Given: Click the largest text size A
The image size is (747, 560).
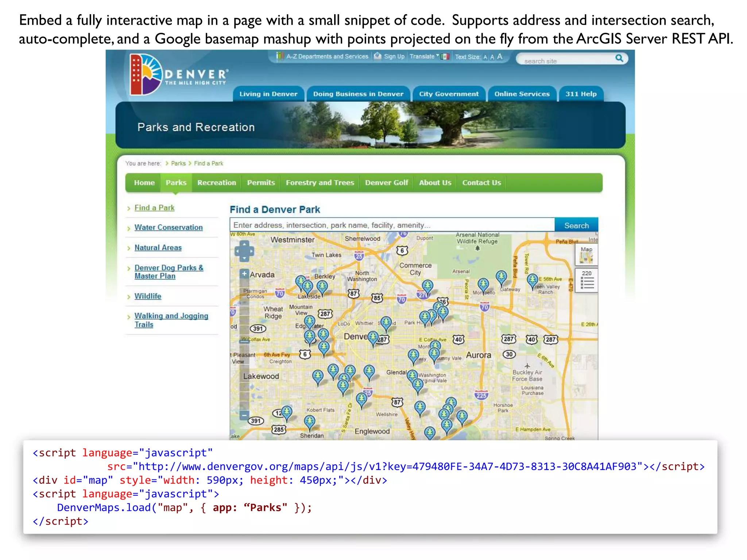Looking at the screenshot, I should pyautogui.click(x=500, y=57).
